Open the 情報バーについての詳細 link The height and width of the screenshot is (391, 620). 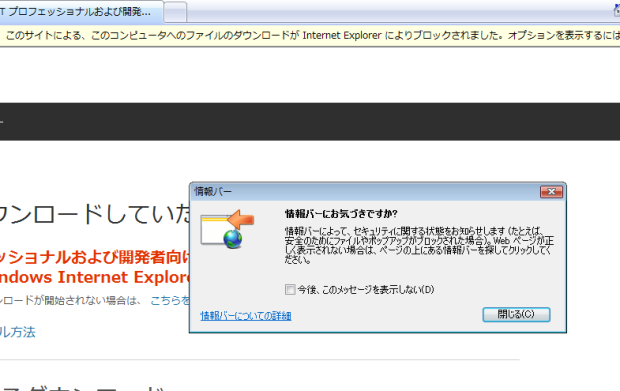click(x=246, y=315)
